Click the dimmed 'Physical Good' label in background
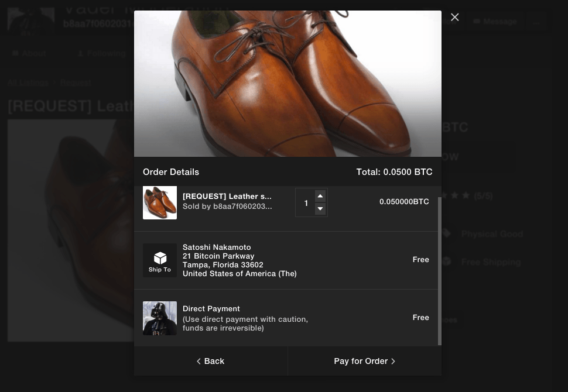Image resolution: width=568 pixels, height=392 pixels. pos(492,234)
